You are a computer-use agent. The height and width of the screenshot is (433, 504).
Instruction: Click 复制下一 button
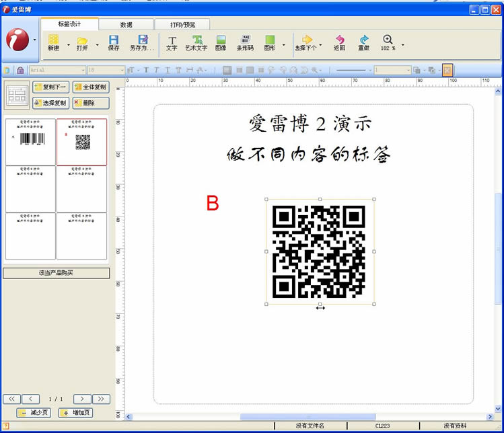click(50, 87)
